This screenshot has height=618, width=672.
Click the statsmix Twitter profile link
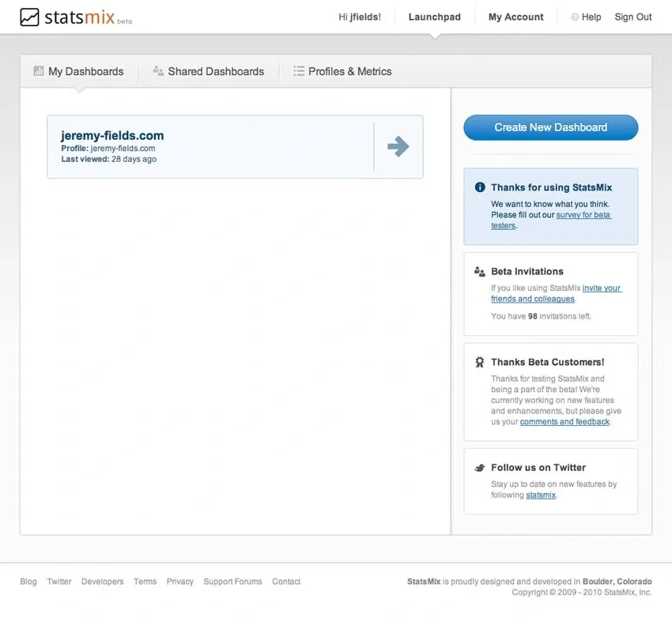[x=541, y=495]
